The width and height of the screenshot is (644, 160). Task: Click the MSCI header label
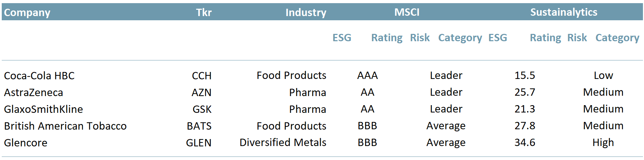click(x=407, y=13)
